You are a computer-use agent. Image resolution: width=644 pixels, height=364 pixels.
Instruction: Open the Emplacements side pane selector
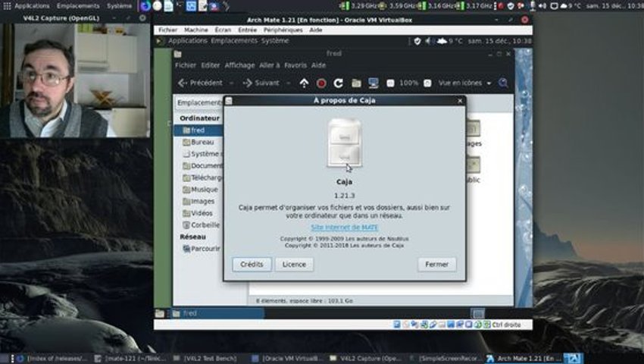coord(199,103)
